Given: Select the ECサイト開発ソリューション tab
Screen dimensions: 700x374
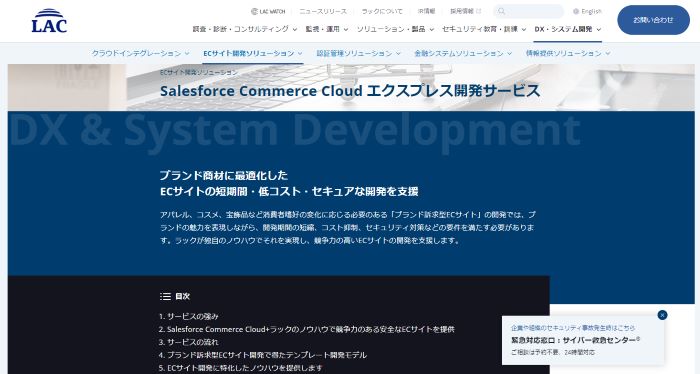Looking at the screenshot, I should [253, 53].
